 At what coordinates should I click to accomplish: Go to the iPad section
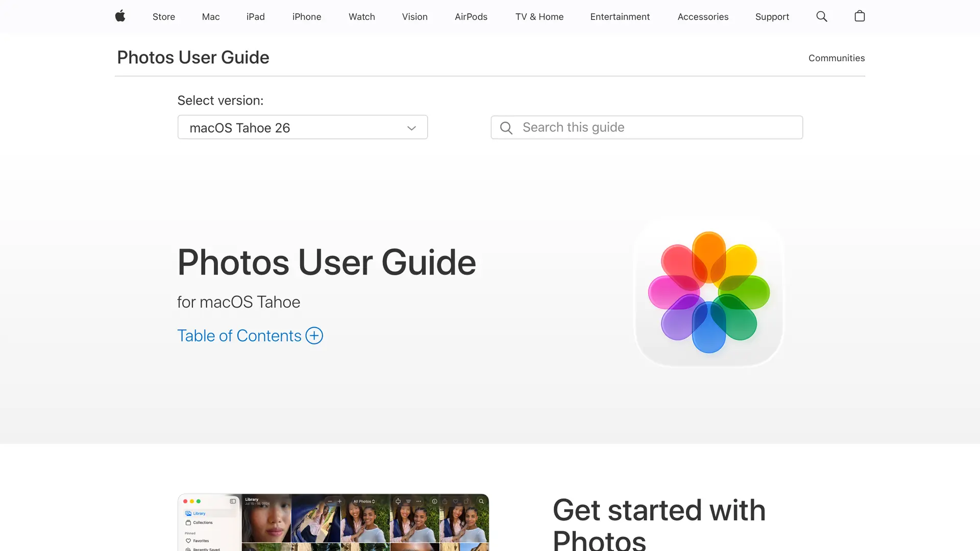(256, 17)
